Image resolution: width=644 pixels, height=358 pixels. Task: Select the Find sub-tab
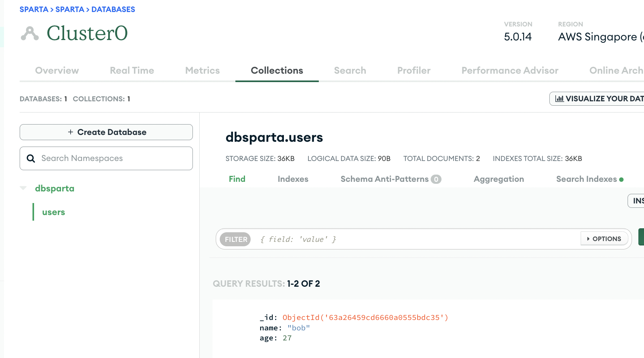coord(237,179)
